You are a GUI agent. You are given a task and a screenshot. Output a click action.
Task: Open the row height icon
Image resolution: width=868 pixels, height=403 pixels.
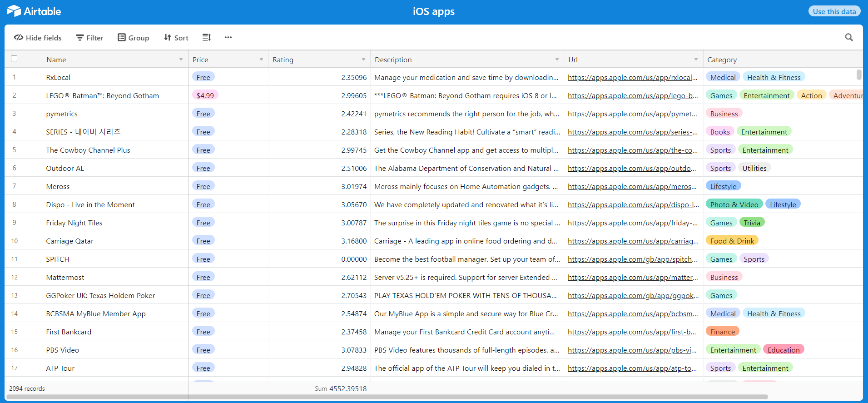[207, 37]
